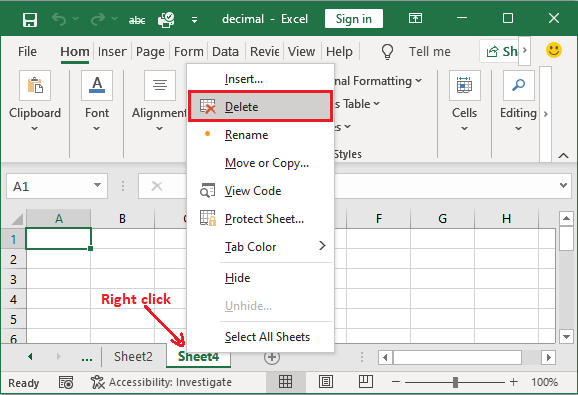Screen dimensions: 578x395
Task: Collapse the ribbon with the caret
Action: click(x=563, y=155)
